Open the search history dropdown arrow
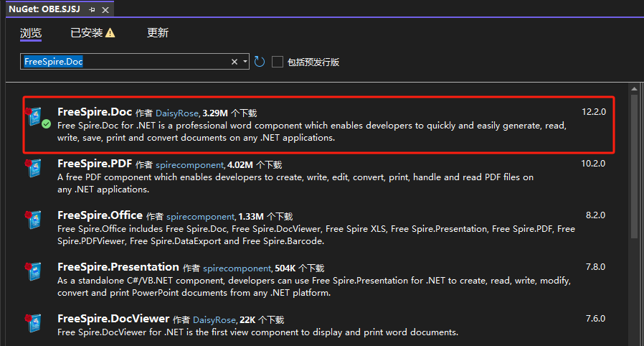Image resolution: width=644 pixels, height=346 pixels. click(x=245, y=62)
